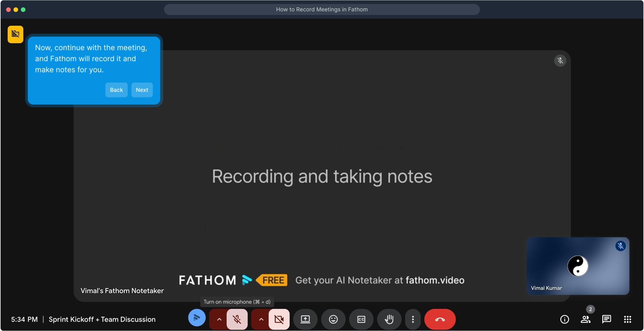Click the present screen share icon

(x=305, y=319)
